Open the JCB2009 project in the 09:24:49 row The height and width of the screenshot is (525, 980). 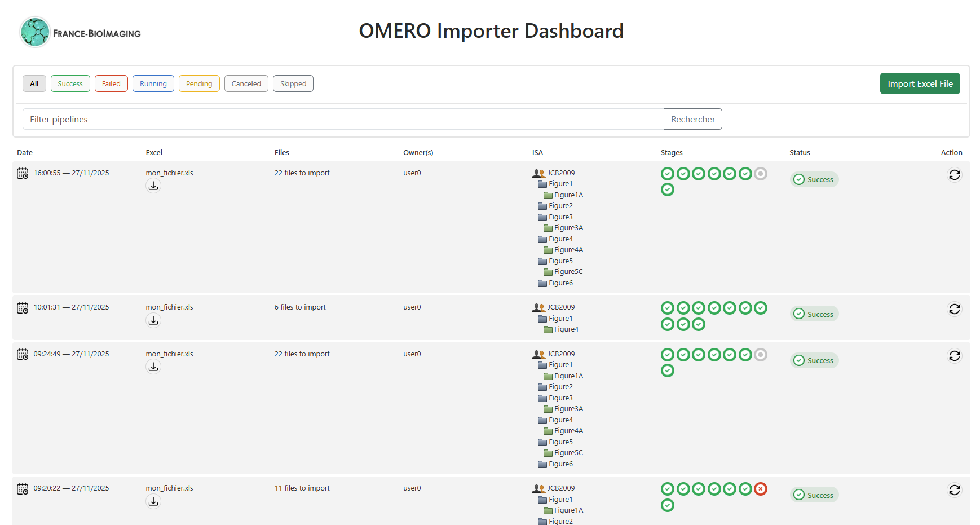click(560, 354)
